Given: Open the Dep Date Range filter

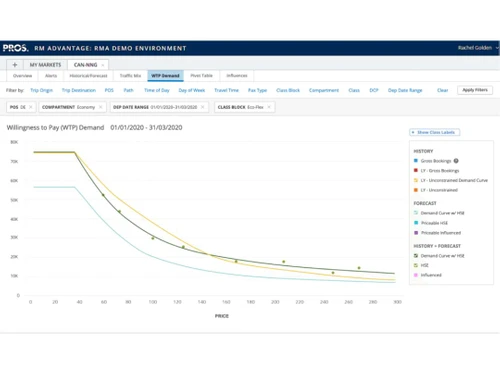Looking at the screenshot, I should [405, 90].
